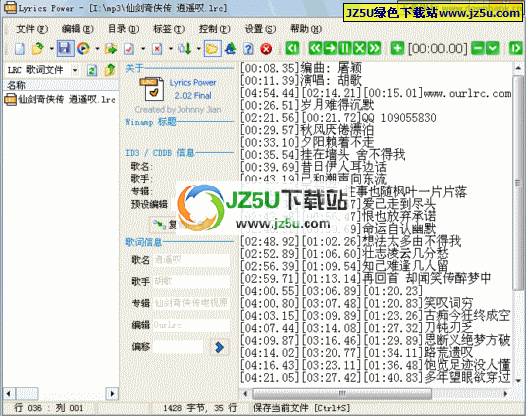The height and width of the screenshot is (416, 526).
Task: Click the go up folder icon
Action: click(110, 70)
